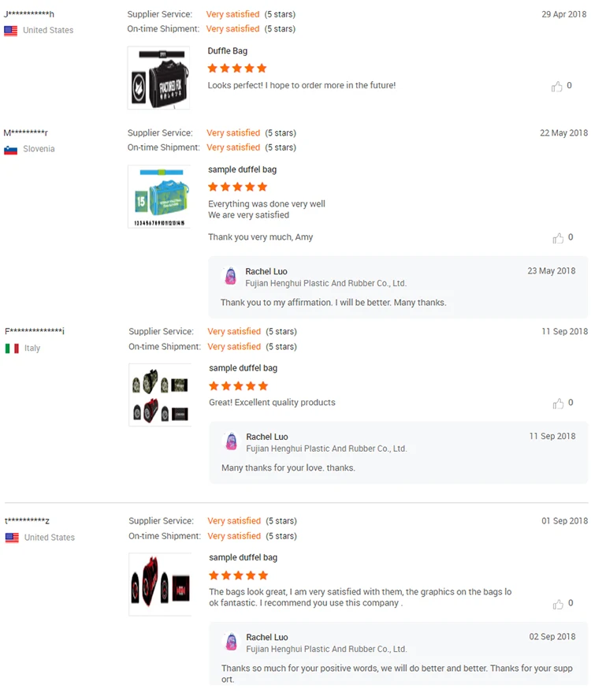Open sample duffel bag link in Italy review
591x700 pixels.
(x=243, y=368)
